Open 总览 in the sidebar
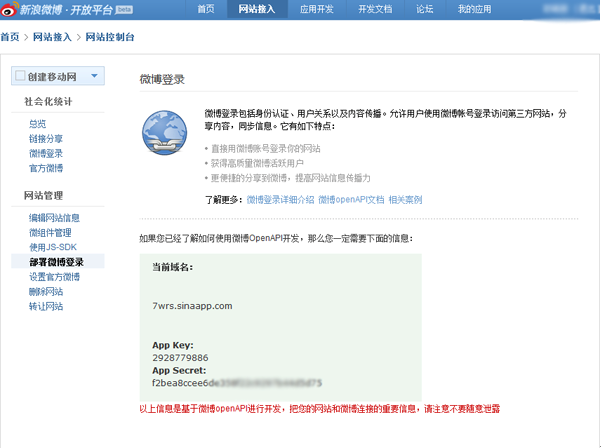Viewport: 601px width, 448px height. click(38, 124)
